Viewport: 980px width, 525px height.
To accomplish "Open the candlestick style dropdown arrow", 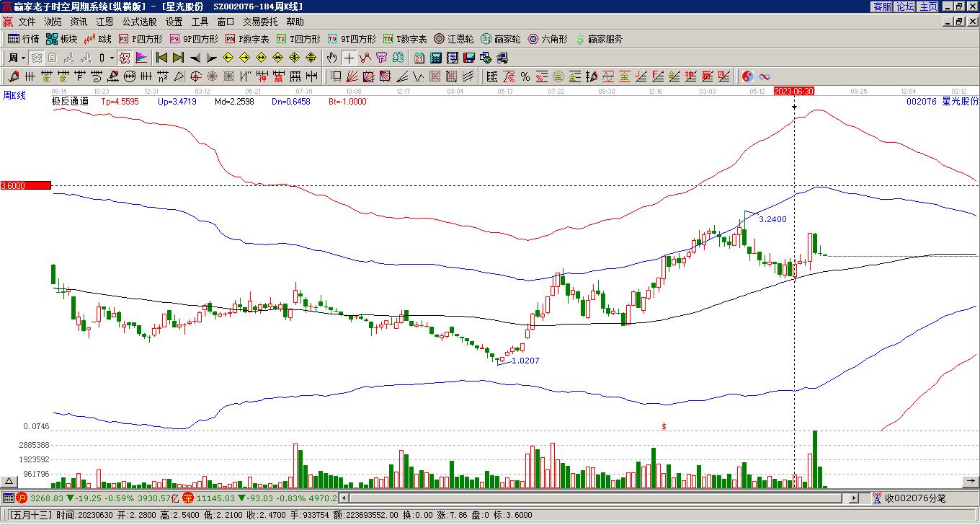I will tap(112, 58).
